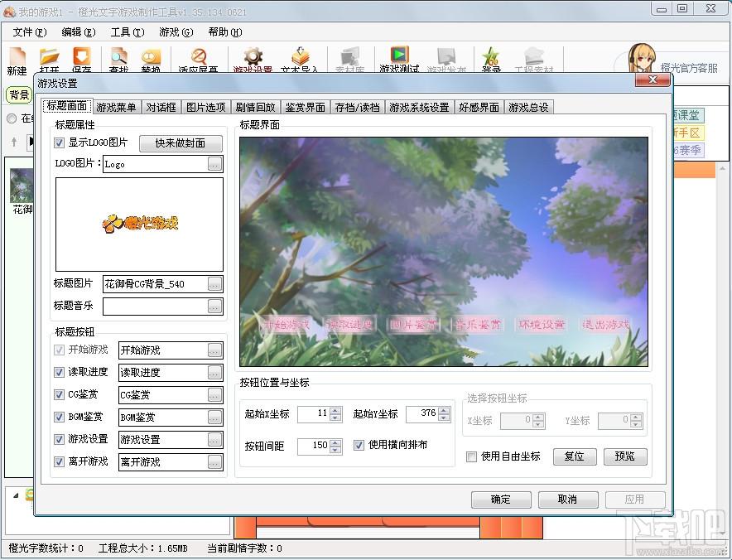
Task: Open the 文件(F) menu
Action: tap(30, 32)
